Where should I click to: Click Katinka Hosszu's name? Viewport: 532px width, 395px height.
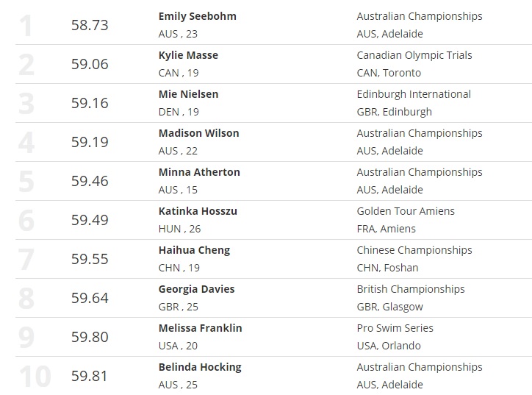tap(198, 211)
